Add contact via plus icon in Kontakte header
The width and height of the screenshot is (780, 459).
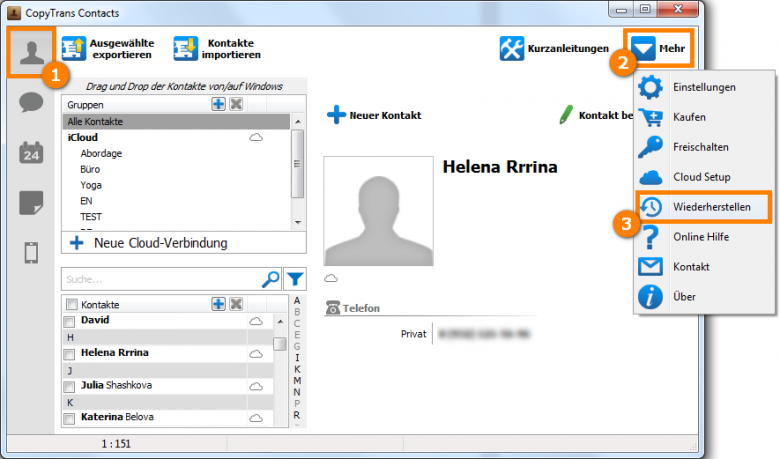point(218,304)
